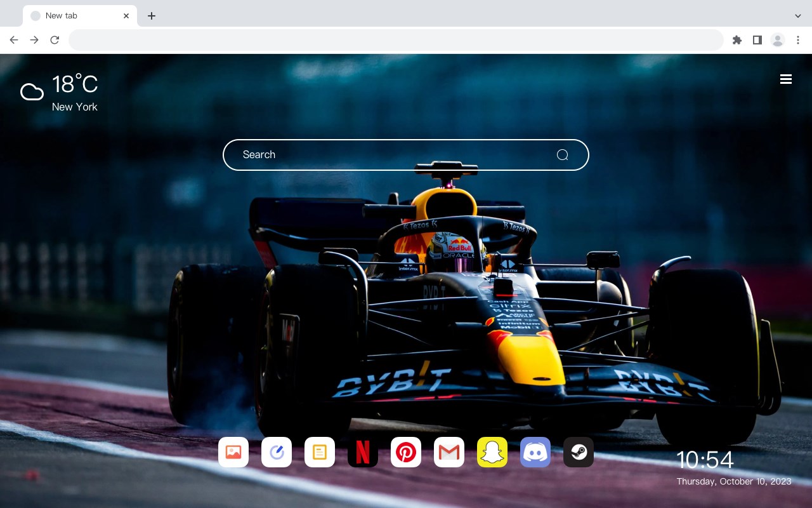Open Chrome's three-dot menu

pos(798,40)
